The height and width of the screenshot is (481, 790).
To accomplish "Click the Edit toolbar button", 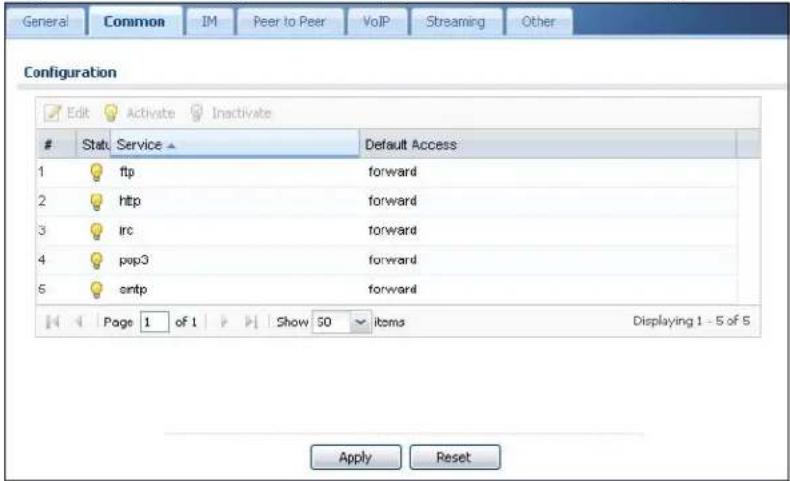I will [67, 113].
